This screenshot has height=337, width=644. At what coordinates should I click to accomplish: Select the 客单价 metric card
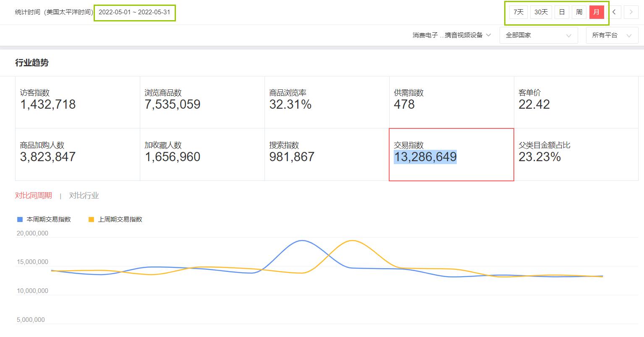pos(576,102)
